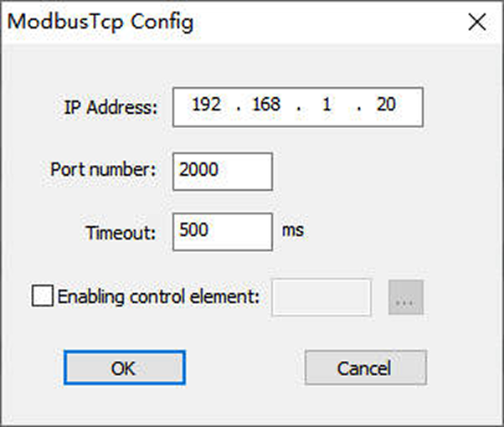Click the ms unit label

292,230
